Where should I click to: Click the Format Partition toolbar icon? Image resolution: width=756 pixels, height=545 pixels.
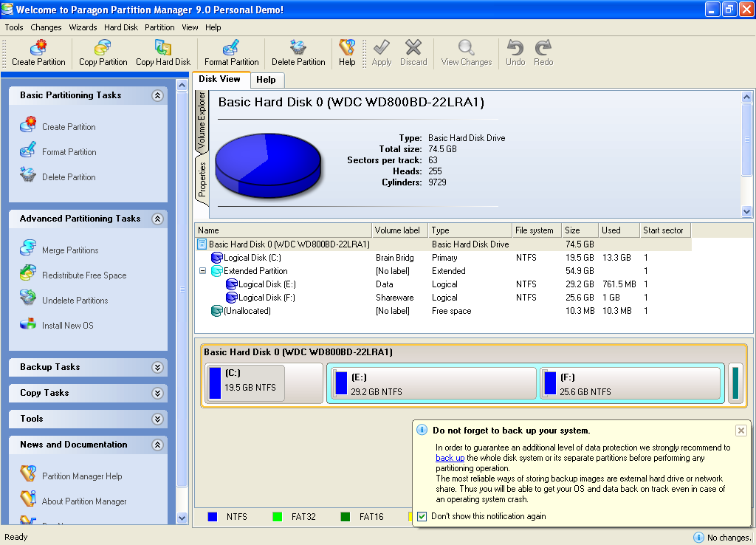click(231, 53)
